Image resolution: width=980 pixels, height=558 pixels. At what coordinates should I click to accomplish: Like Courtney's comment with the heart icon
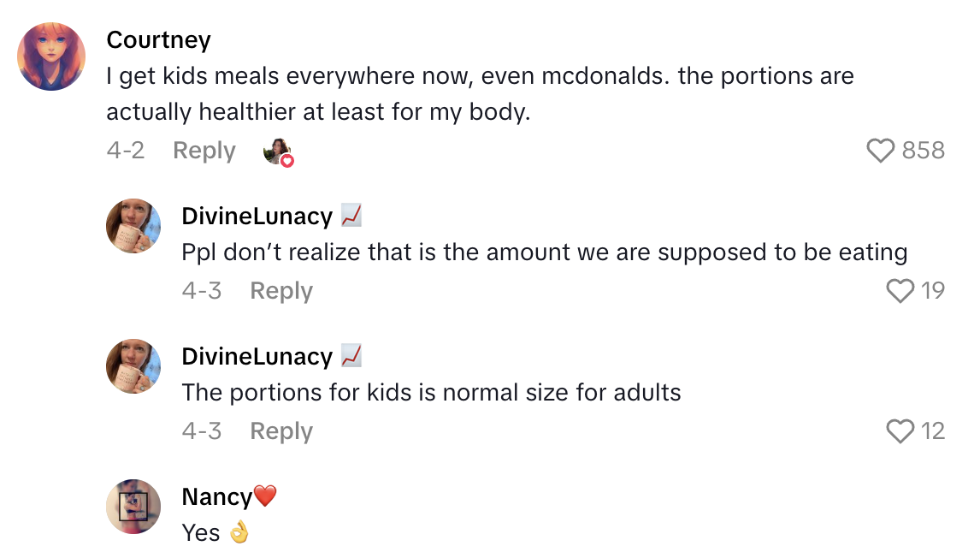882,150
